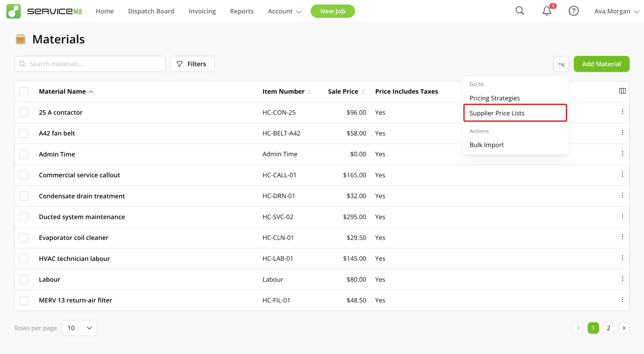Click the previous page arrow
This screenshot has height=354, width=644.
coord(578,328)
